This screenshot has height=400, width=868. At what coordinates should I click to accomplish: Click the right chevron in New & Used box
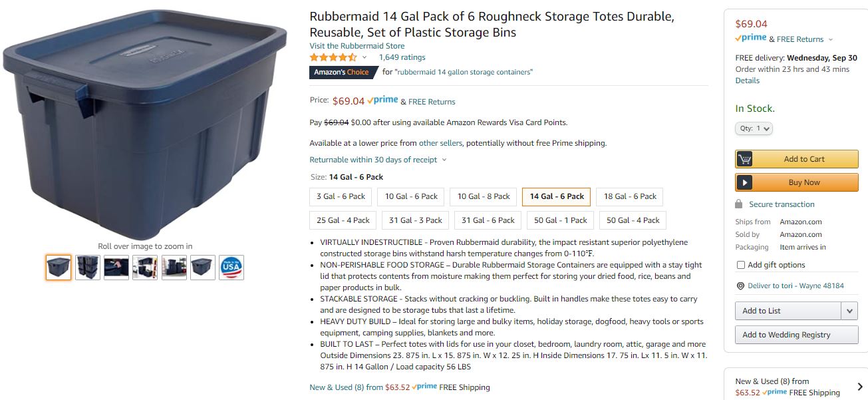(860, 387)
